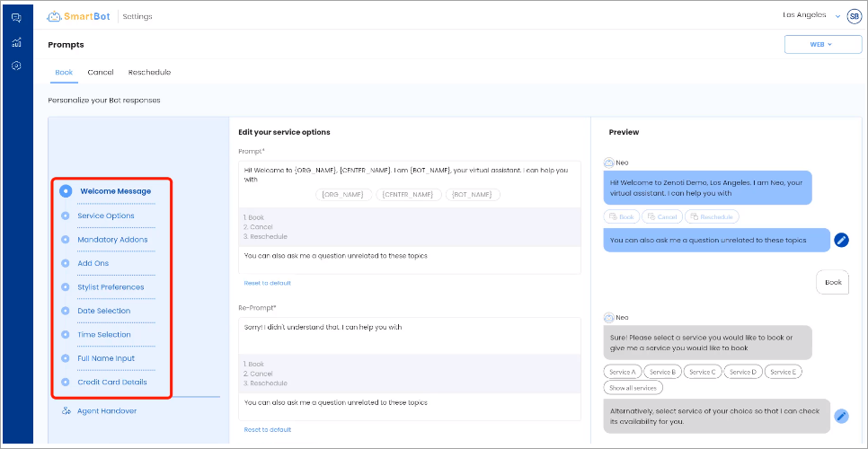This screenshot has width=868, height=449.
Task: Reset the Re-Prompt to default
Action: [x=268, y=429]
